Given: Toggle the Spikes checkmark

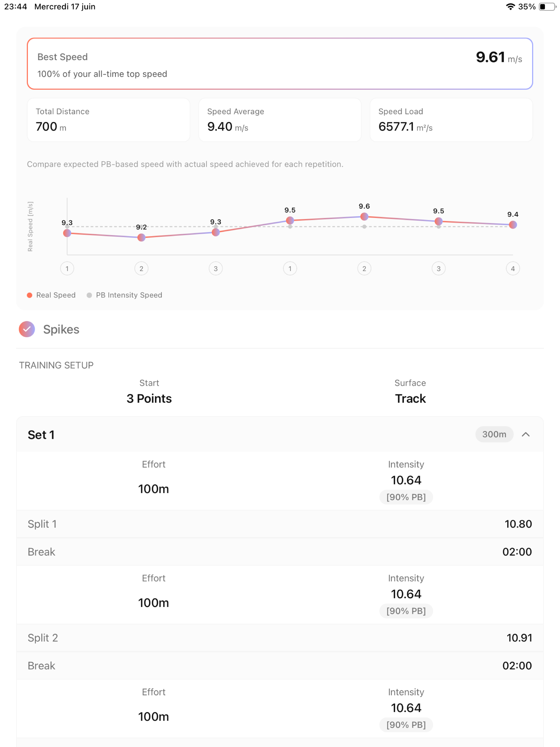Looking at the screenshot, I should (27, 329).
